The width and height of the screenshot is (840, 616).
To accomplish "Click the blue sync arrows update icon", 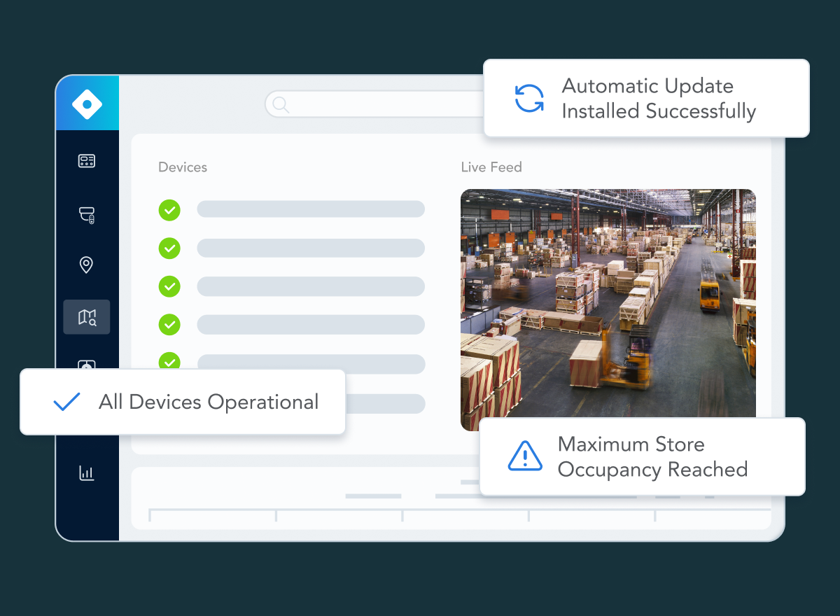I will click(x=529, y=98).
